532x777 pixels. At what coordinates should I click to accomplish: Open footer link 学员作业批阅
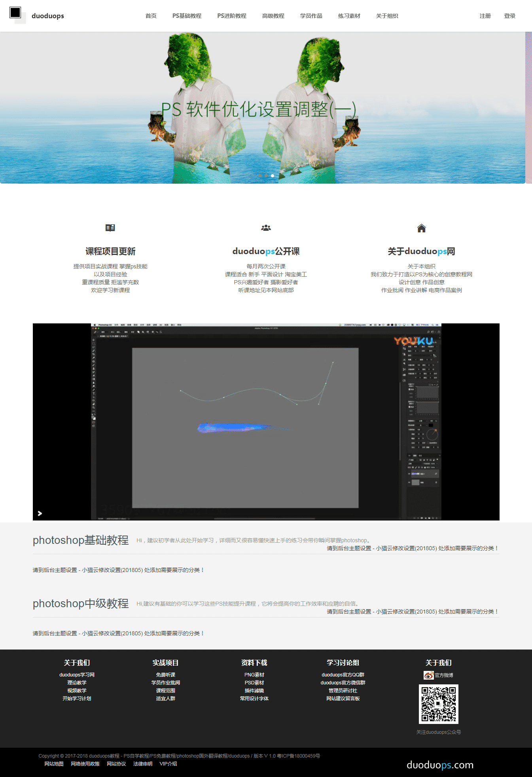coord(166,683)
